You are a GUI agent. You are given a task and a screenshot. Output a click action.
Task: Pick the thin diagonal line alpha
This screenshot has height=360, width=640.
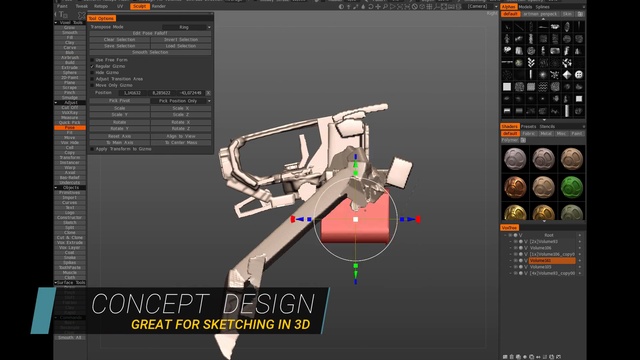point(519,27)
